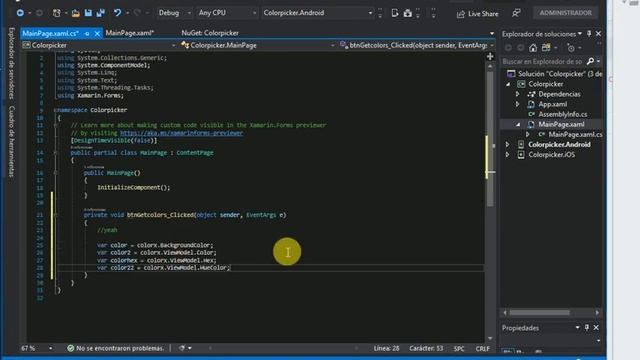The image size is (640, 360).
Task: Click the feedback icon next to Live Share
Action: coord(516,13)
